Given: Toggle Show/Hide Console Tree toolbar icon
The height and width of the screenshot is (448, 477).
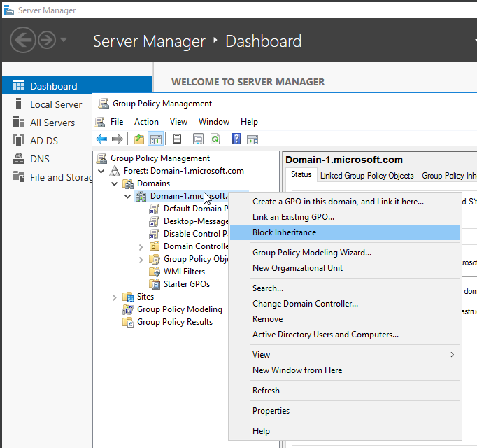Looking at the screenshot, I should (156, 139).
